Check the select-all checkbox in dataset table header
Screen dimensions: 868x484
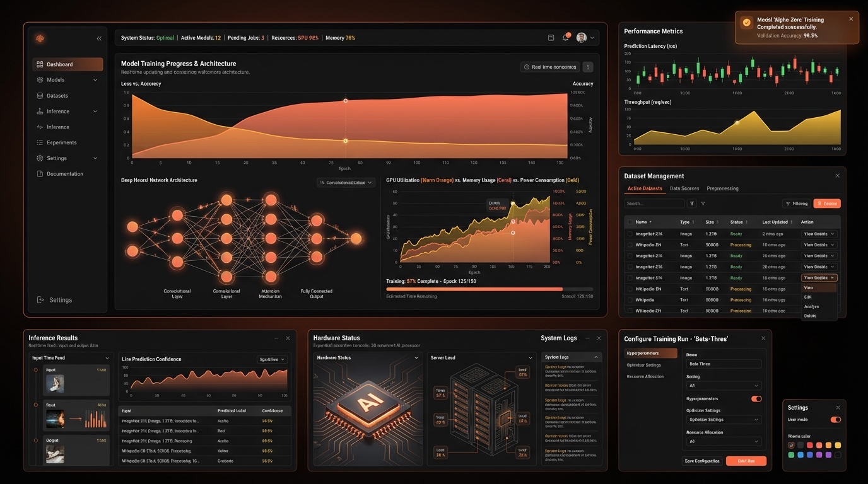point(630,222)
